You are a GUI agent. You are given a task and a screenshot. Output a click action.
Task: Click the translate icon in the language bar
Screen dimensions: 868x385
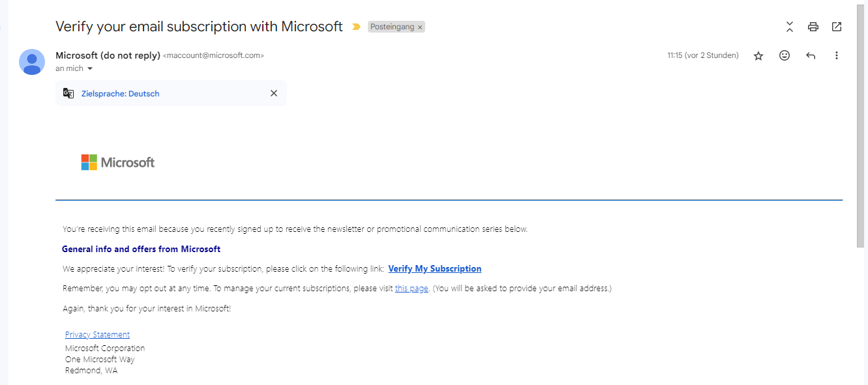click(68, 93)
